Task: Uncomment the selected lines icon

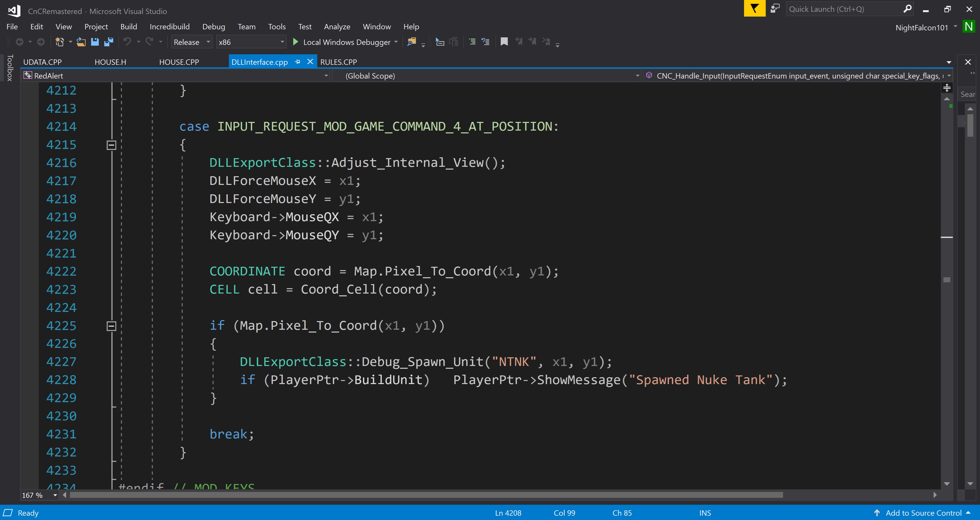Action: 485,42
